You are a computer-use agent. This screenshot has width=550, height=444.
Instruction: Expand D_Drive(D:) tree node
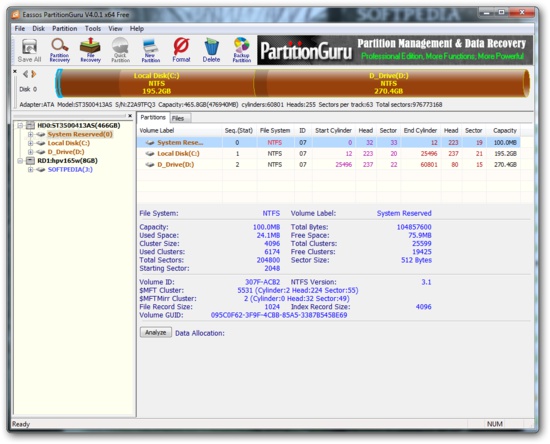pos(31,152)
